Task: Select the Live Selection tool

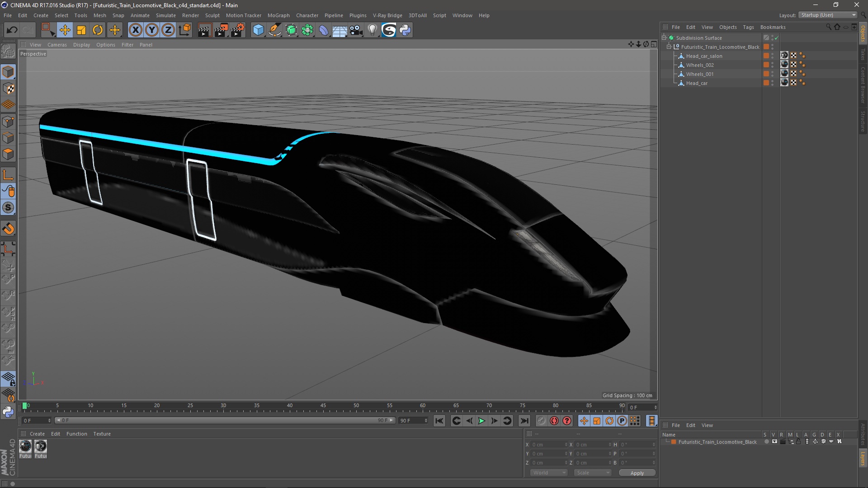Action: [48, 30]
